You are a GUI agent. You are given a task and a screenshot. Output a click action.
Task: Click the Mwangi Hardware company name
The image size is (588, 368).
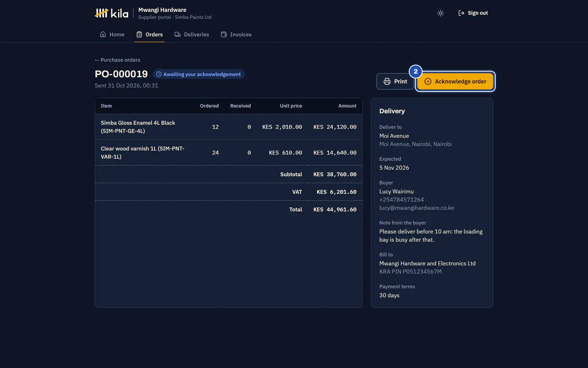162,10
